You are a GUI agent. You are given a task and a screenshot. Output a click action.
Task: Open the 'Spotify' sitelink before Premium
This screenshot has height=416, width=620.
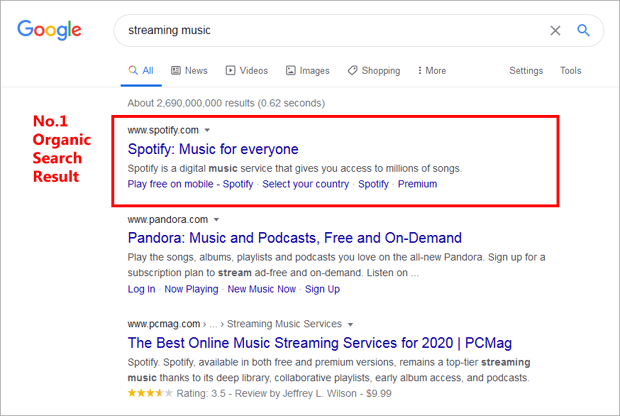point(373,184)
